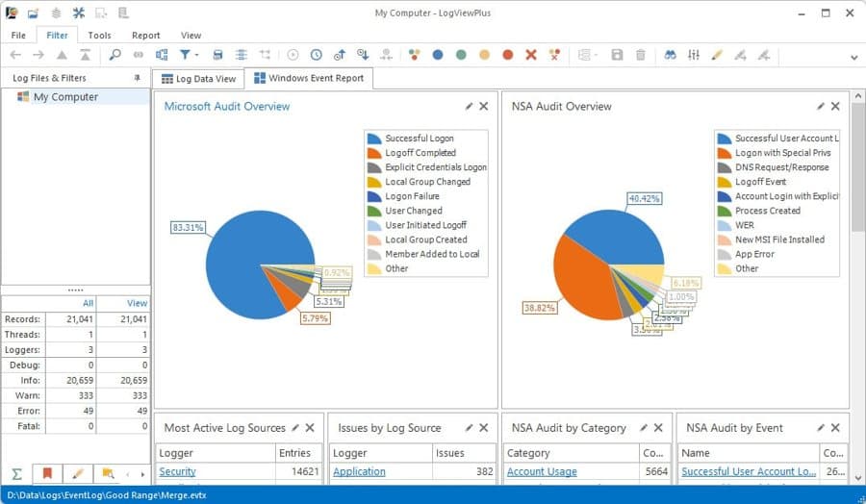Close the Issues by Log Source panel
Viewport: 866px width, 504px height.
coord(484,428)
